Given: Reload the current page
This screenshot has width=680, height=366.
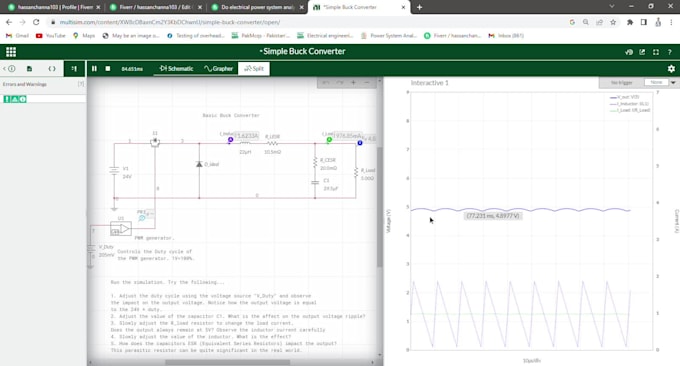Looking at the screenshot, I should 36,22.
